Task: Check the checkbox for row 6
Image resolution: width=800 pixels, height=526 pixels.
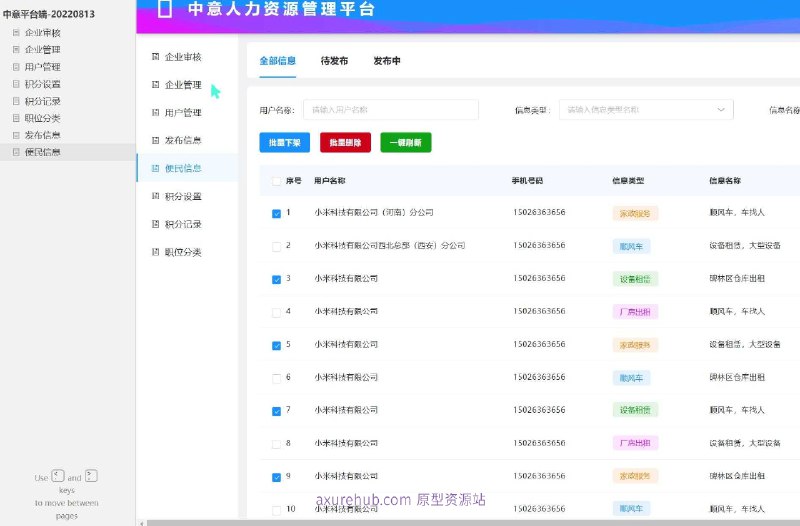Action: [277, 378]
